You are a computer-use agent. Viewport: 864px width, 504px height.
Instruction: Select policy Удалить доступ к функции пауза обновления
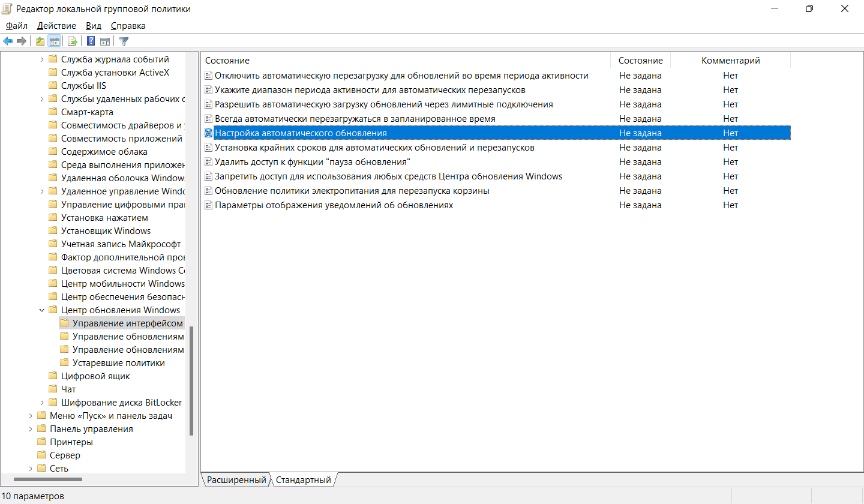(x=312, y=162)
